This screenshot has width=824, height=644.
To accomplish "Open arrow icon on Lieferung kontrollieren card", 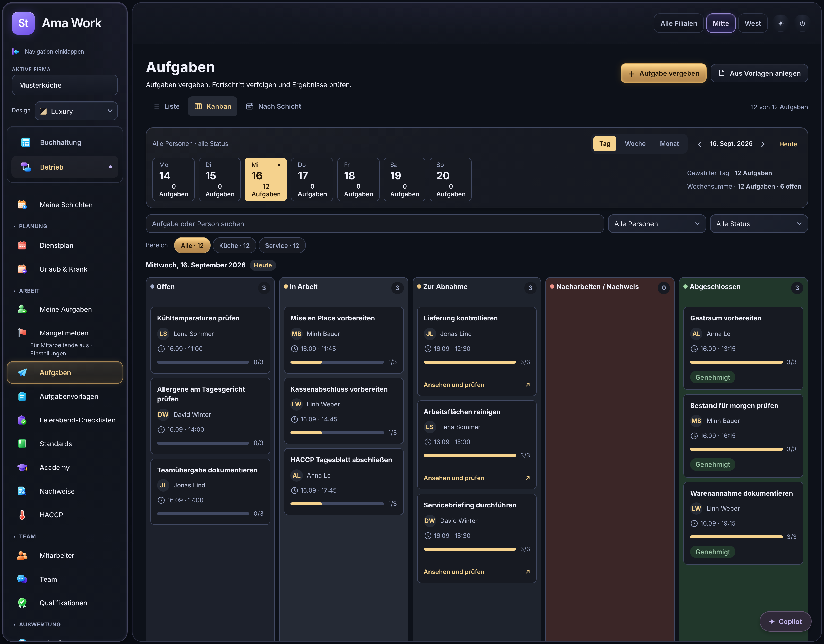I will click(527, 385).
